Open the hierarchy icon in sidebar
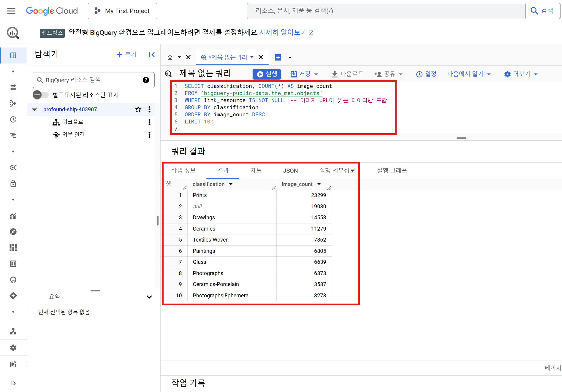The image size is (562, 392). (13, 331)
